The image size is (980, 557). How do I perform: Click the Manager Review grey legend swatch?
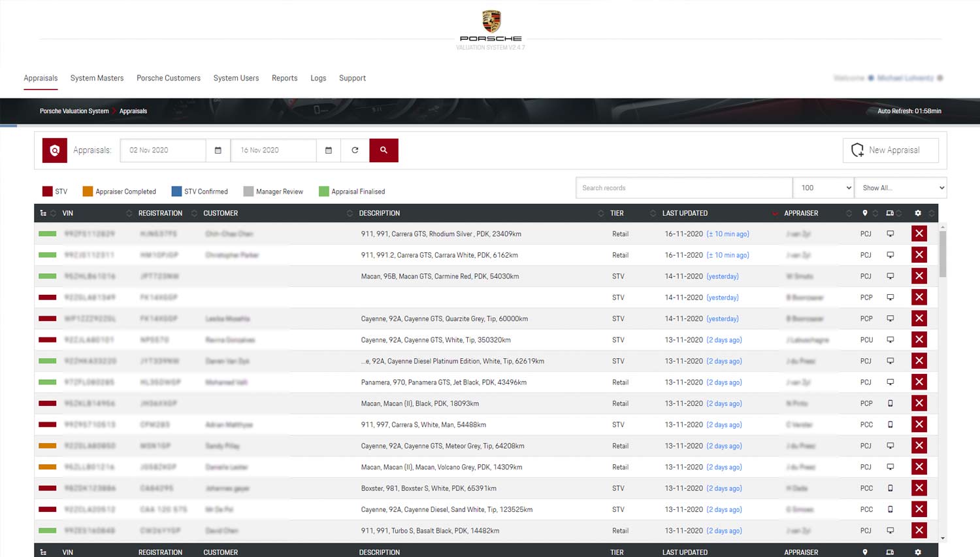[x=248, y=192]
